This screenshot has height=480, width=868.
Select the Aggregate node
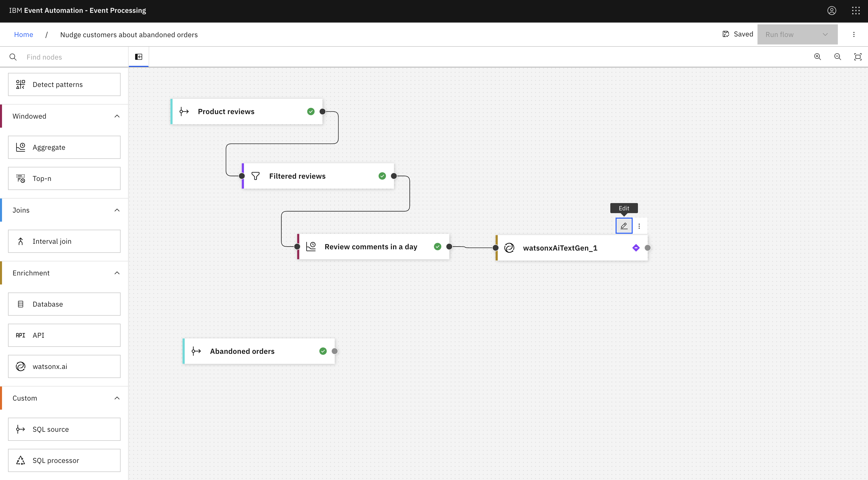[x=64, y=147]
